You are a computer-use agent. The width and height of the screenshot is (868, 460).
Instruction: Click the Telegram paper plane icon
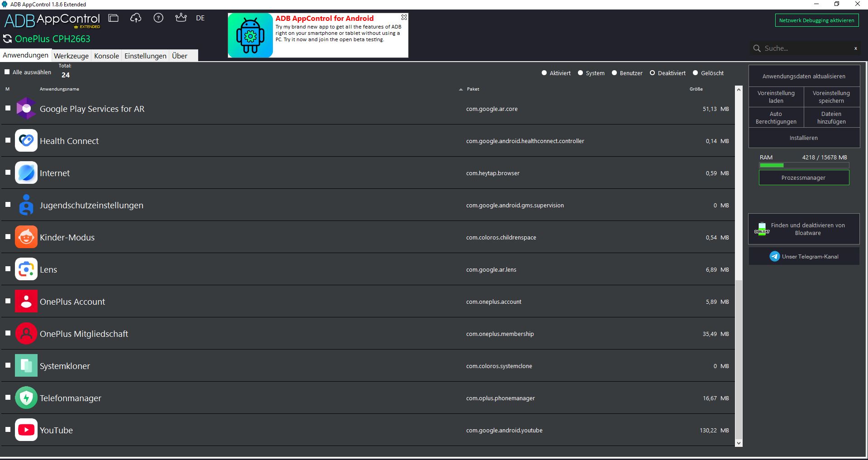coord(775,256)
